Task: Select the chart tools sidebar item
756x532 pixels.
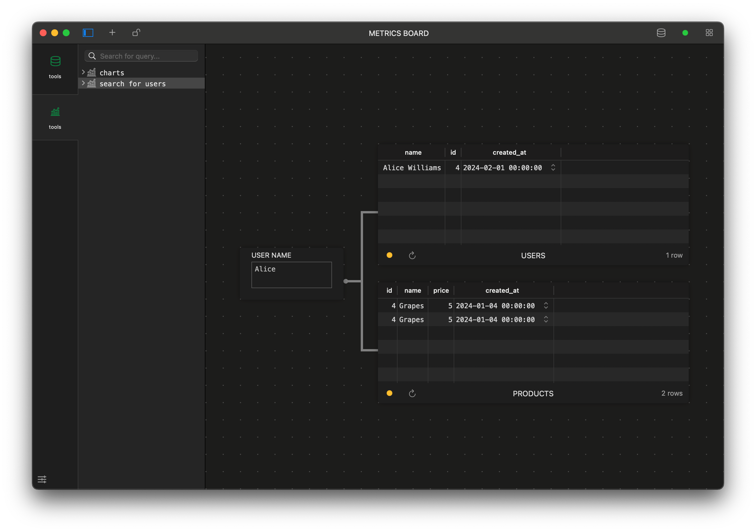Action: tap(55, 118)
